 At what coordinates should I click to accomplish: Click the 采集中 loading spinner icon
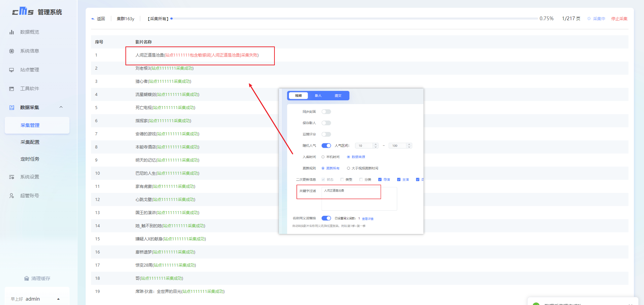tap(589, 19)
